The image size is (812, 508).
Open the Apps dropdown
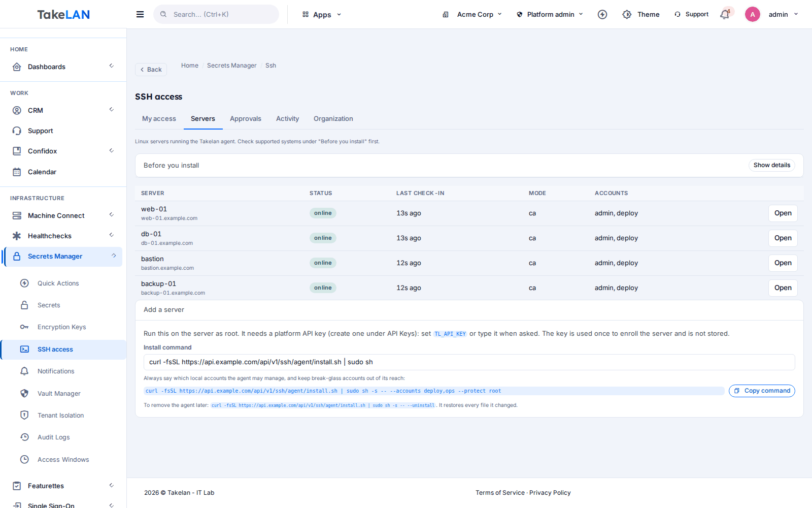coord(322,14)
